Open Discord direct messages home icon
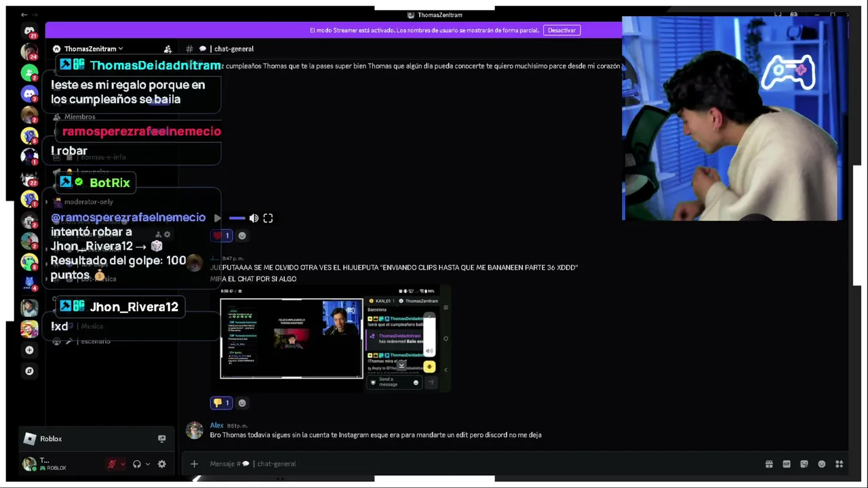Image resolution: width=868 pixels, height=488 pixels. pos(29,30)
